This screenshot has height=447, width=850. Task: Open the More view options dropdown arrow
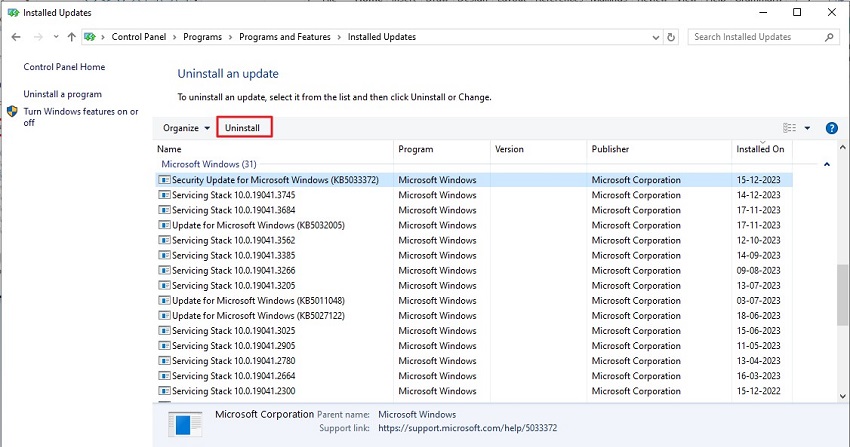[807, 128]
